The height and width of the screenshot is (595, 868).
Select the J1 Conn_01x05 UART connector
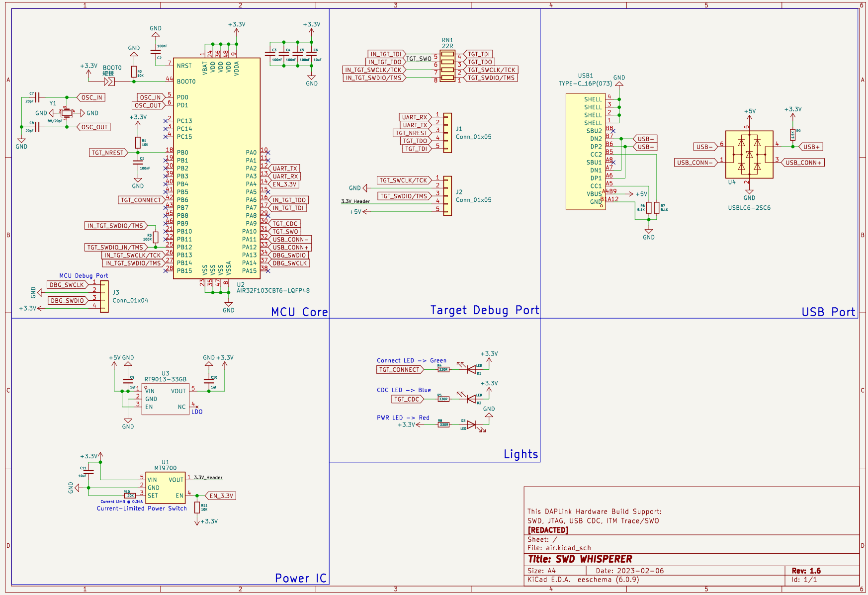point(447,133)
